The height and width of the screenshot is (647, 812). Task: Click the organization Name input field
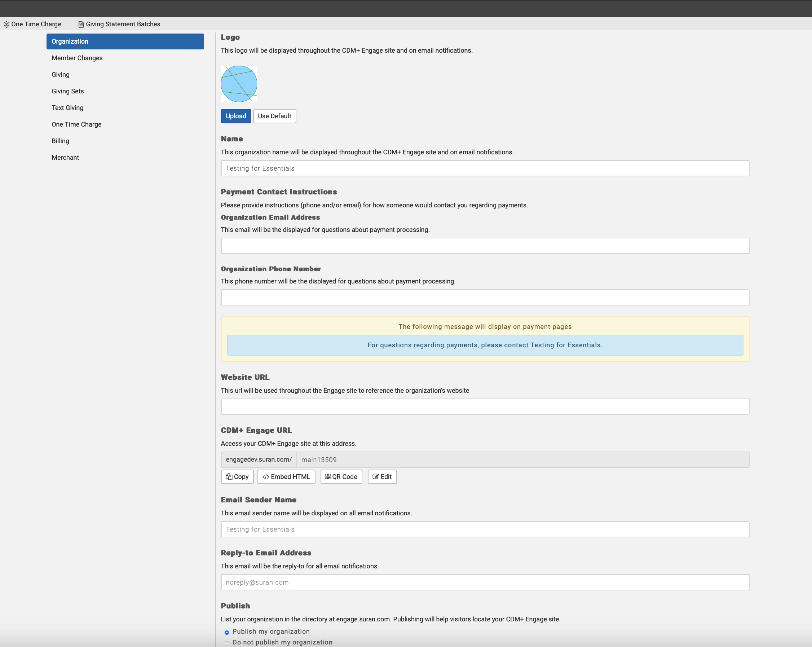click(x=485, y=168)
